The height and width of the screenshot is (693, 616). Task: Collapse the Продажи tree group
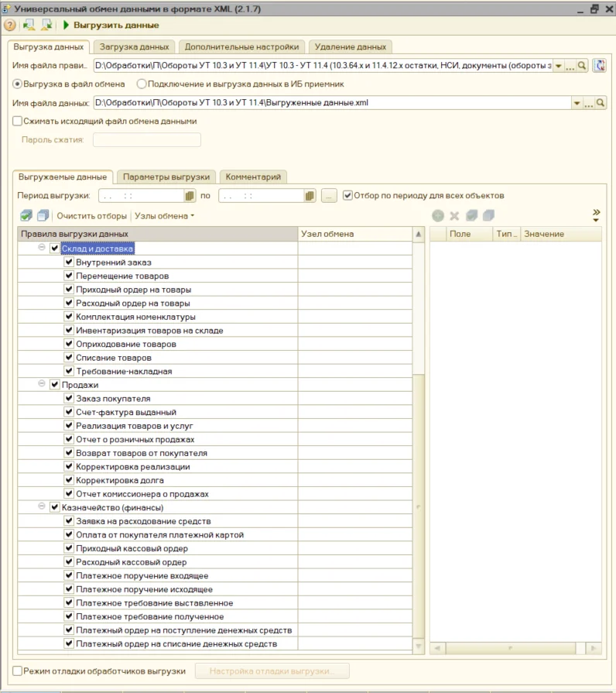[41, 384]
